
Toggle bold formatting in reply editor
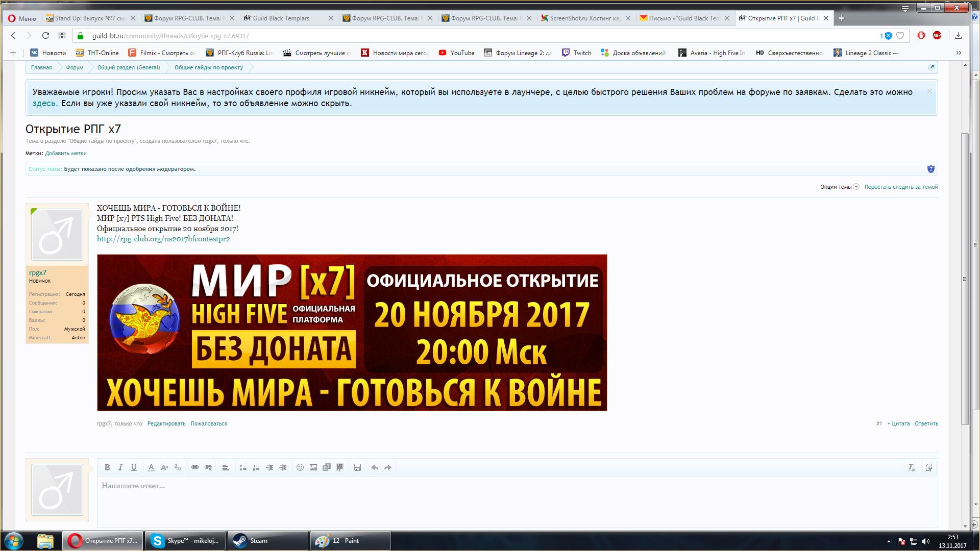107,467
